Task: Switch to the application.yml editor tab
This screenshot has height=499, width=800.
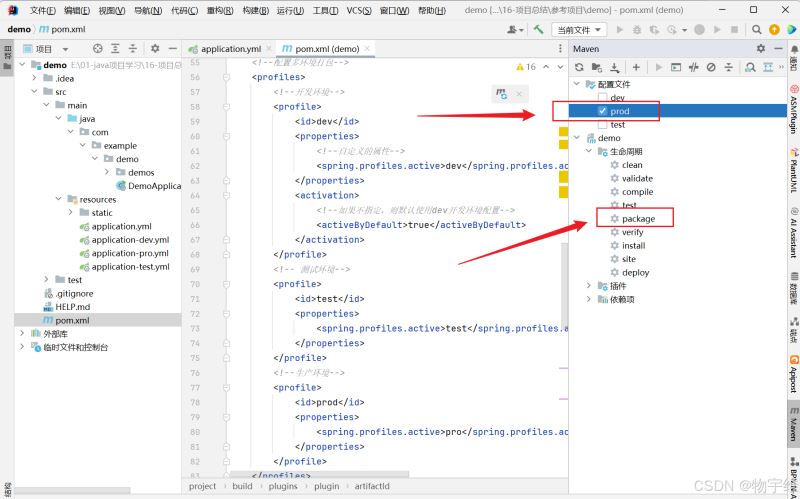Action: [230, 48]
